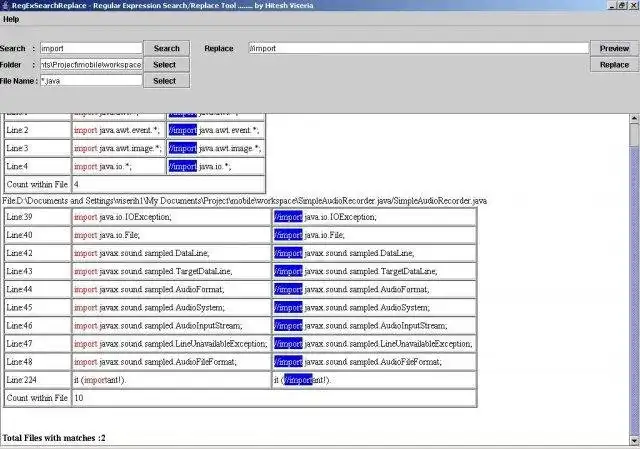Click the SimpleAudioRecorder.java file path line
Image resolution: width=640 pixels, height=449 pixels.
(244, 201)
